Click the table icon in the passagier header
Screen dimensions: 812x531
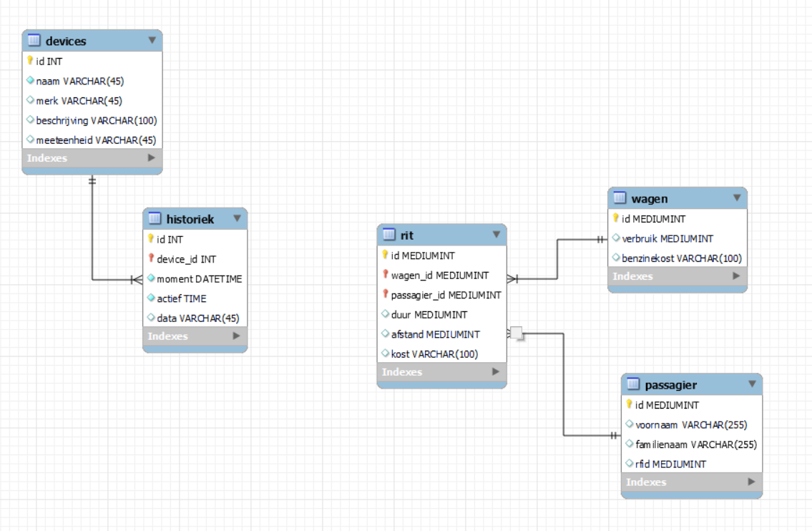pyautogui.click(x=632, y=384)
